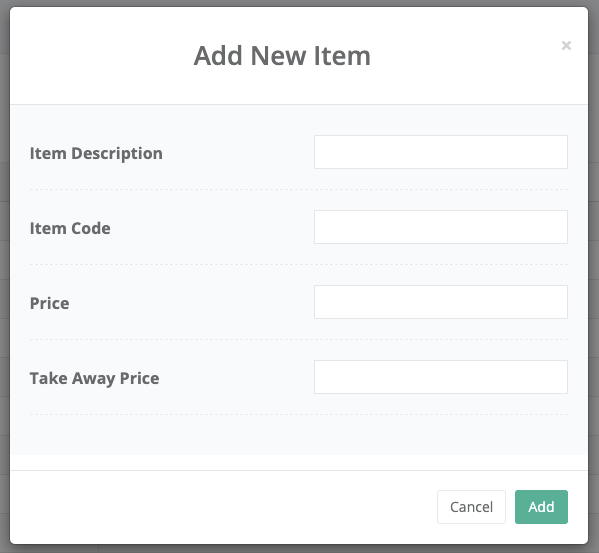
Task: Click dashed divider beneath Item Description row
Action: [299, 189]
